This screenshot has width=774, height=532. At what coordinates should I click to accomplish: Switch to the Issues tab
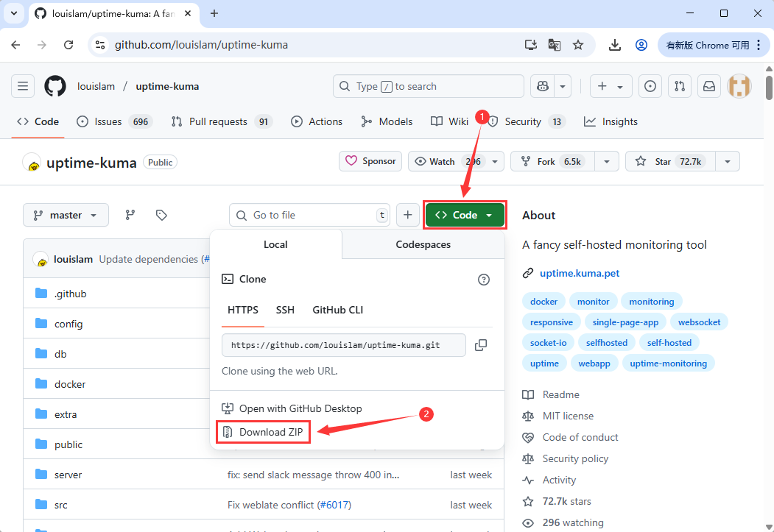pyautogui.click(x=115, y=122)
